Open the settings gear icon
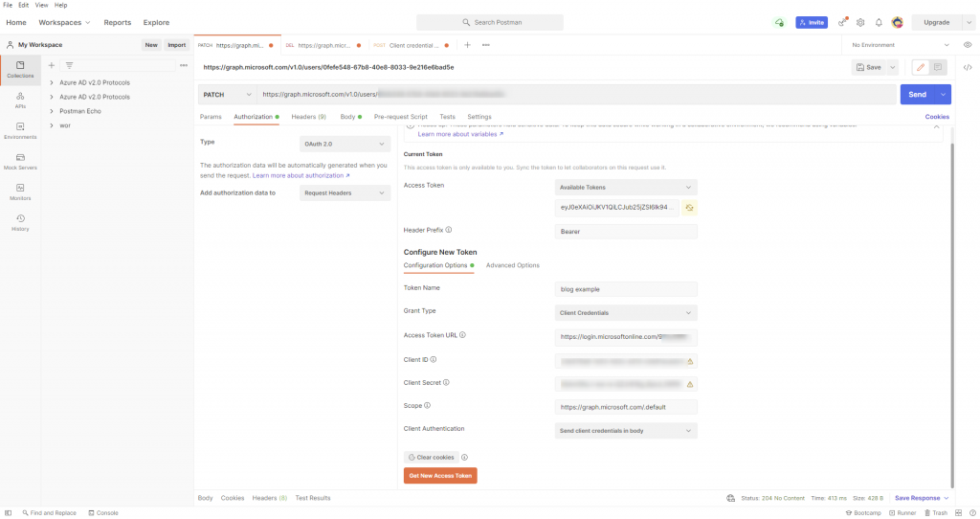This screenshot has height=519, width=980. pos(860,23)
